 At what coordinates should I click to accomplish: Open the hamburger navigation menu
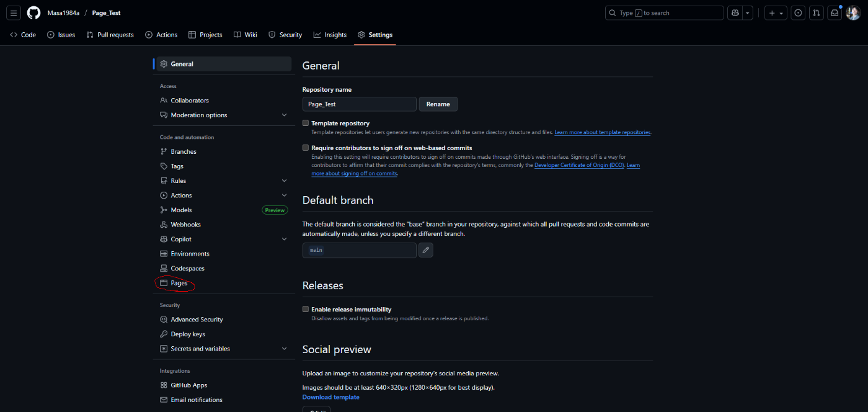coord(14,12)
